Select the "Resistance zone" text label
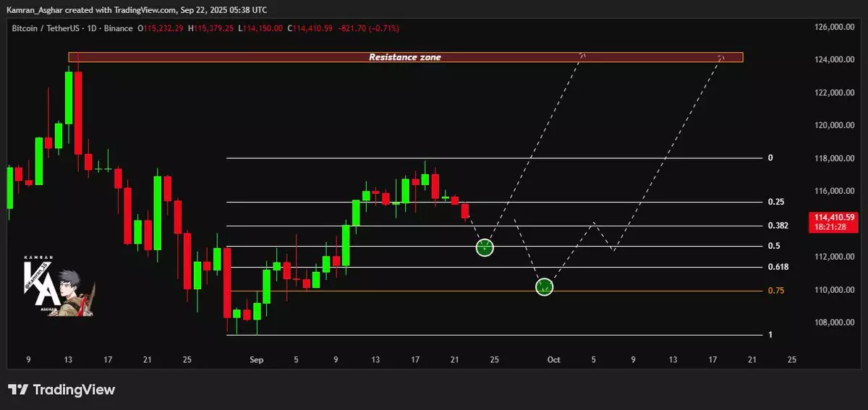Image resolution: width=868 pixels, height=410 pixels. tap(404, 57)
